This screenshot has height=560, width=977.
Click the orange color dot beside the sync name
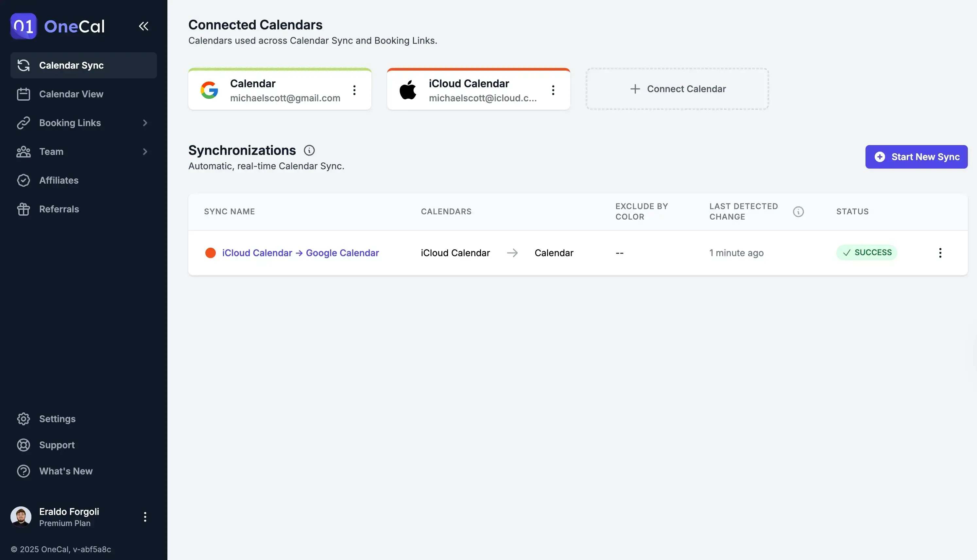(x=211, y=253)
